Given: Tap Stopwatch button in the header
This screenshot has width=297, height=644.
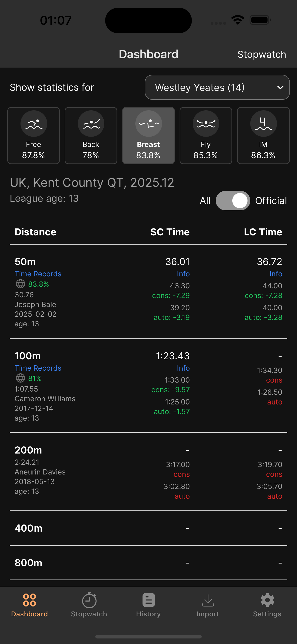Looking at the screenshot, I should (262, 55).
